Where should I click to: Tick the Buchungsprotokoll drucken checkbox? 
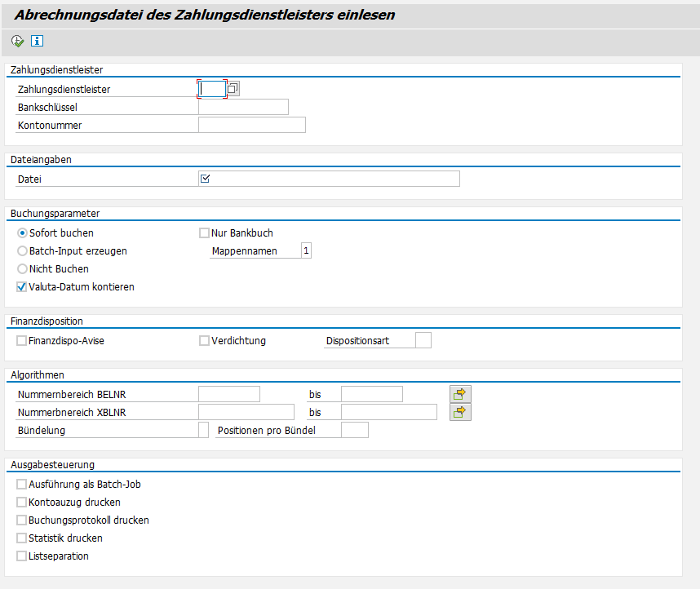tap(22, 520)
